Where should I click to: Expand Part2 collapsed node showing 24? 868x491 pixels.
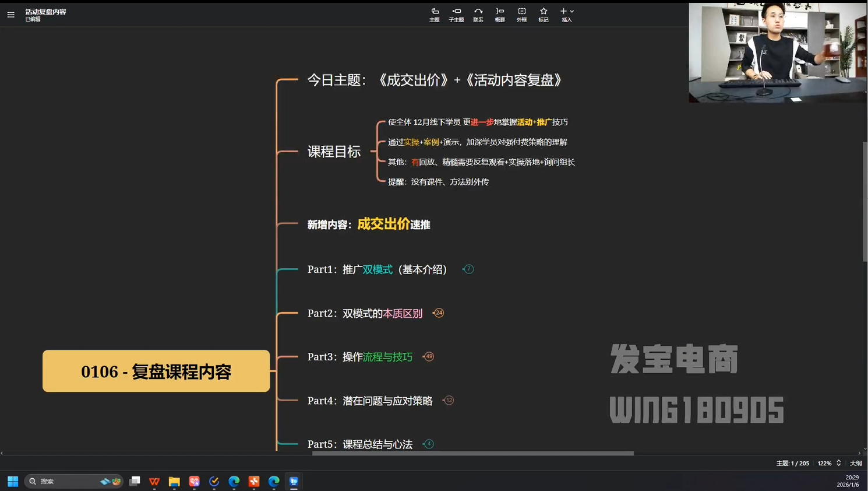coord(438,313)
